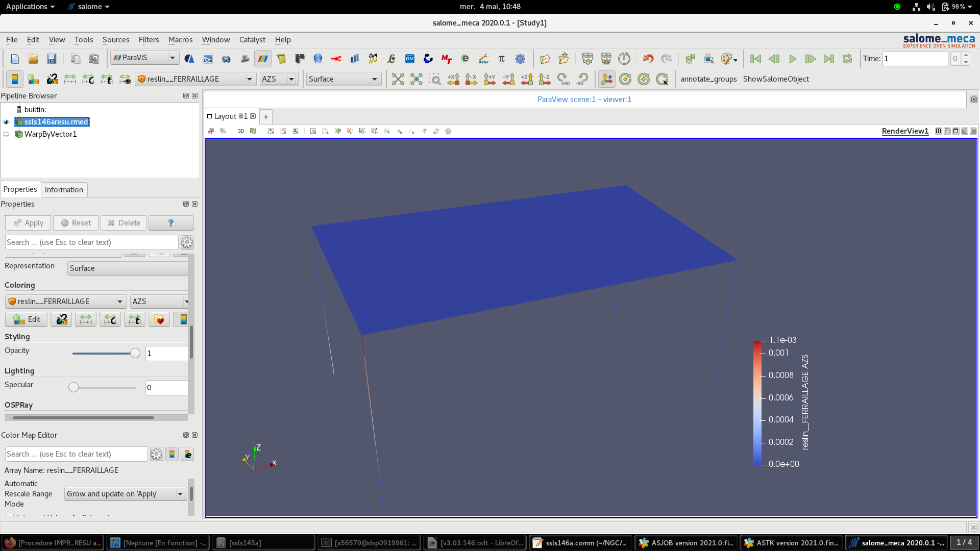Click the Delete button in Properties
The width and height of the screenshot is (980, 551).
(x=124, y=223)
